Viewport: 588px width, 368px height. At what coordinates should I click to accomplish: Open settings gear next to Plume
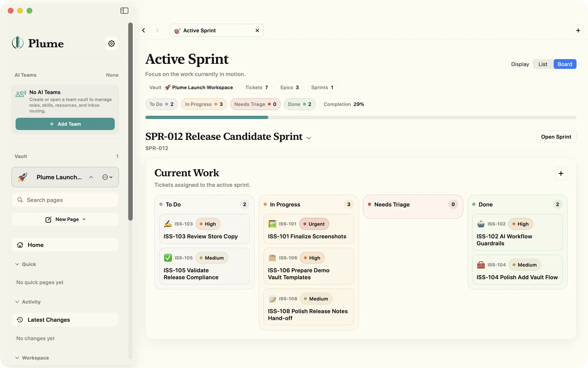pyautogui.click(x=111, y=43)
